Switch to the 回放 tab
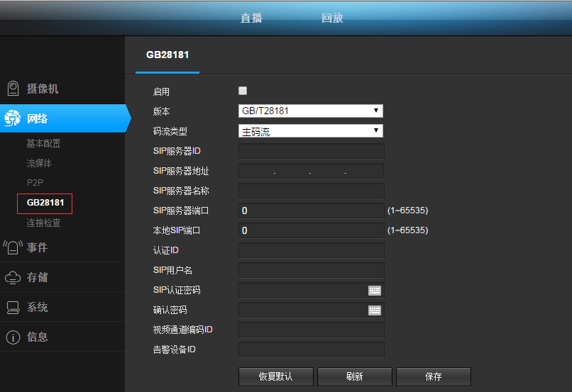The image size is (572, 392). click(x=332, y=18)
